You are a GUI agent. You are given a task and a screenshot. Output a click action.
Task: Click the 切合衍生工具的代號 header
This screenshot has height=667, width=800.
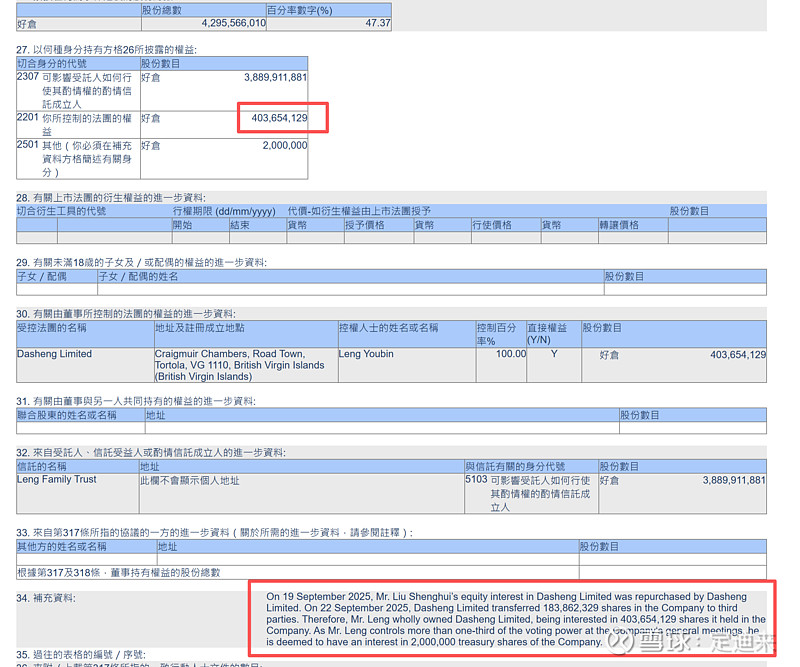pyautogui.click(x=62, y=211)
